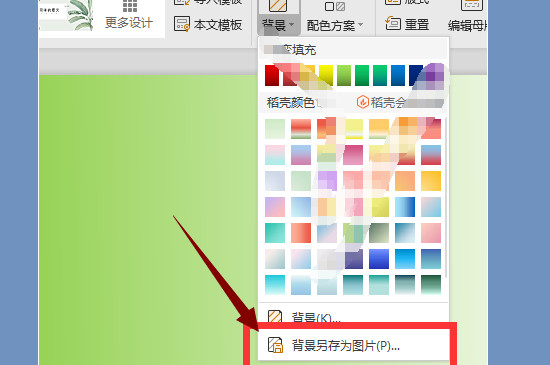This screenshot has height=365, width=550.
Task: Click the 背景另存为图片 save icon
Action: [x=275, y=345]
